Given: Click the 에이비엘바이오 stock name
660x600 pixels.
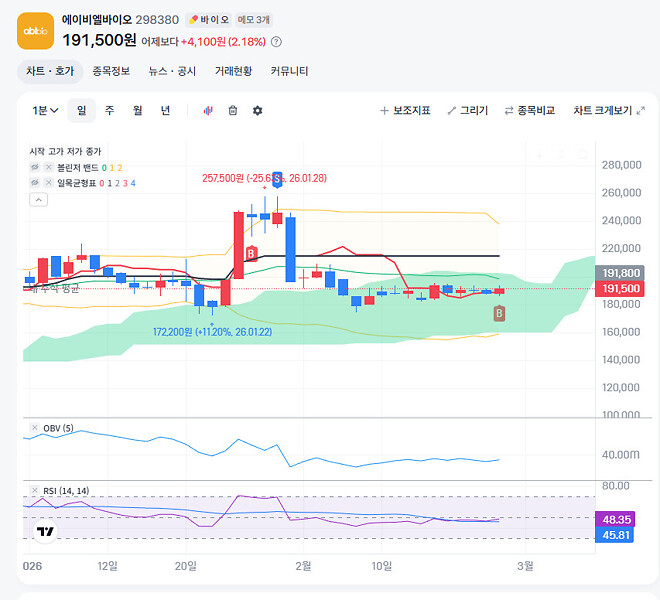Looking at the screenshot, I should 97,19.
